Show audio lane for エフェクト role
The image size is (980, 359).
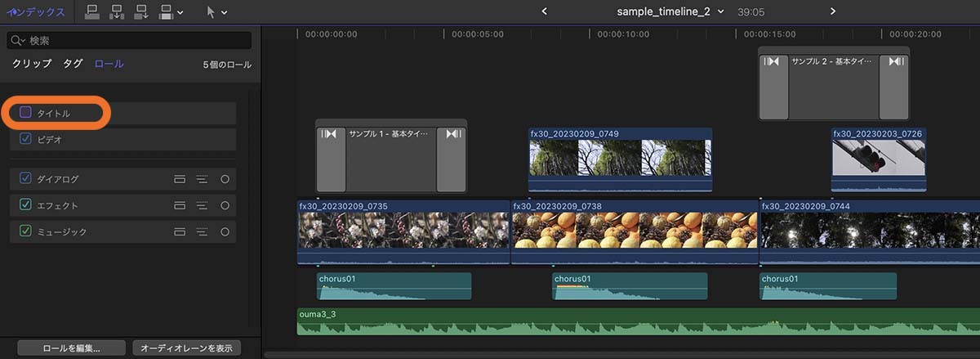(x=180, y=205)
